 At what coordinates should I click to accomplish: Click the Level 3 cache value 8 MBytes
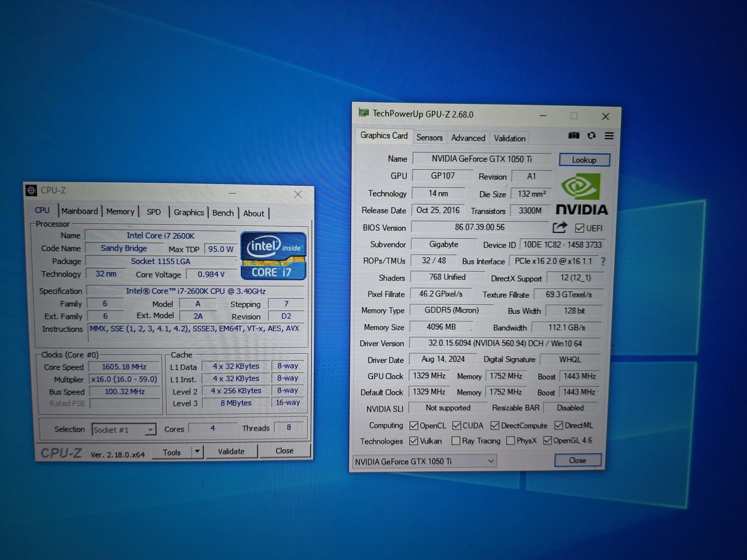[236, 403]
